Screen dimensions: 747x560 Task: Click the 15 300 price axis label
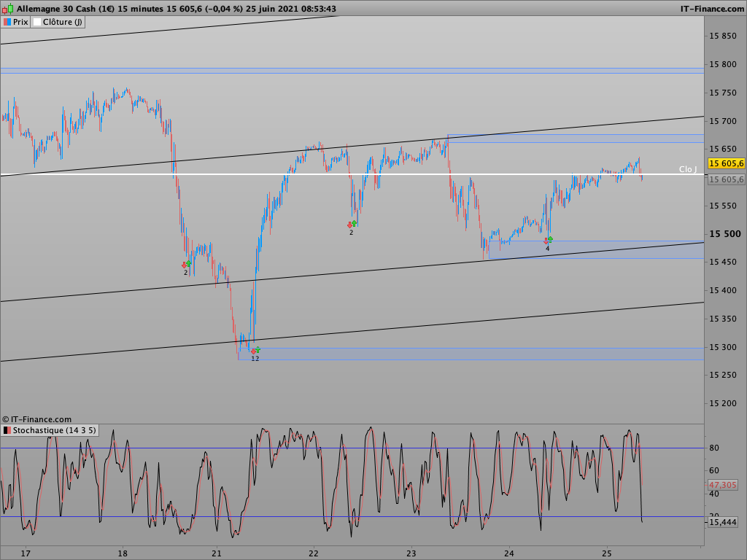coord(723,347)
